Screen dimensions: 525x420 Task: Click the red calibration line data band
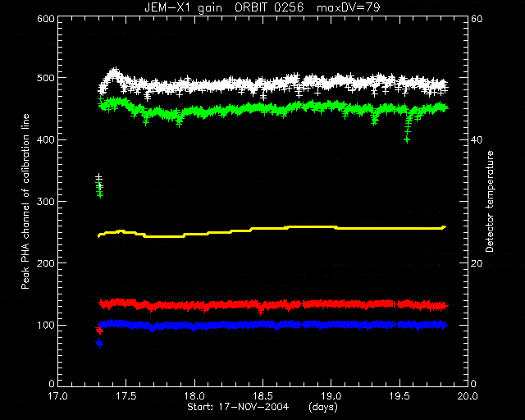click(x=274, y=305)
